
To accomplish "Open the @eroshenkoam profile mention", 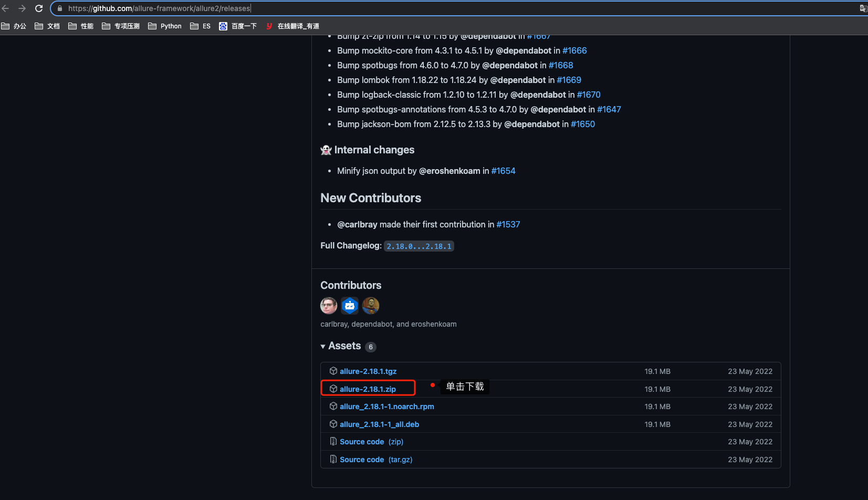I will coord(449,171).
